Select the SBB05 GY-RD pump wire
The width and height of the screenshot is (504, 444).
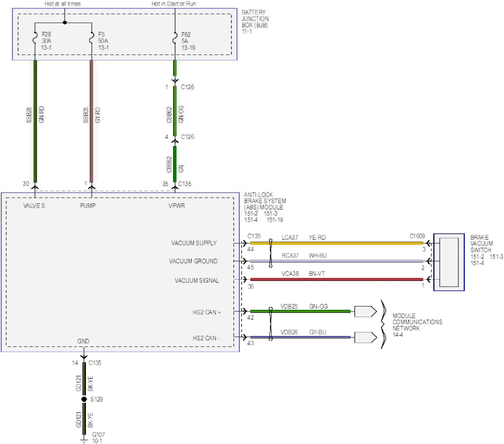tap(91, 121)
